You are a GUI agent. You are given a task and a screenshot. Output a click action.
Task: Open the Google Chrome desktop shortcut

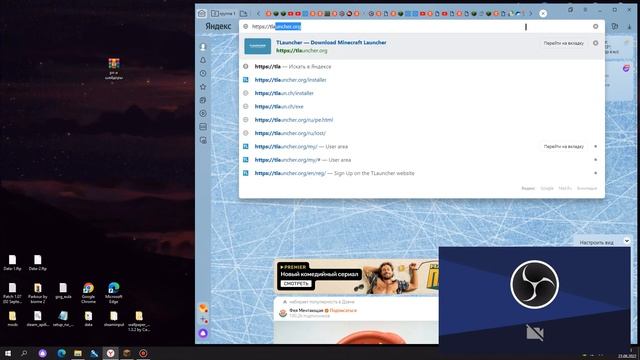pyautogui.click(x=88, y=293)
